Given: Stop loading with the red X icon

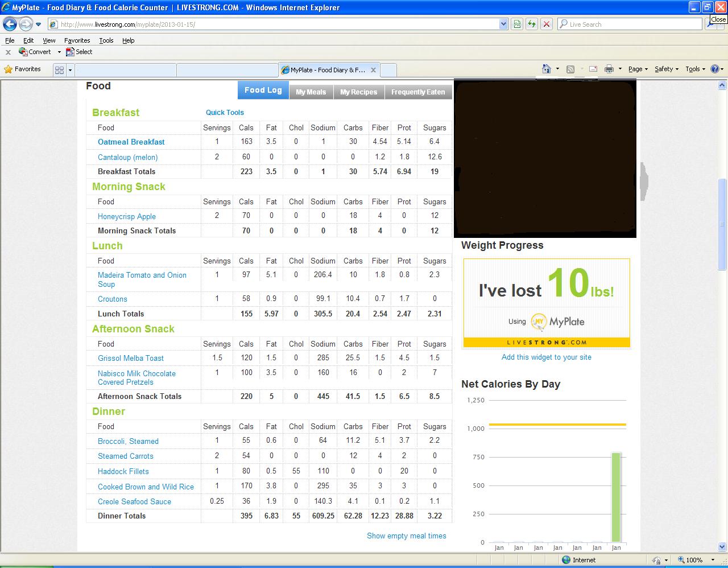Looking at the screenshot, I should point(547,24).
